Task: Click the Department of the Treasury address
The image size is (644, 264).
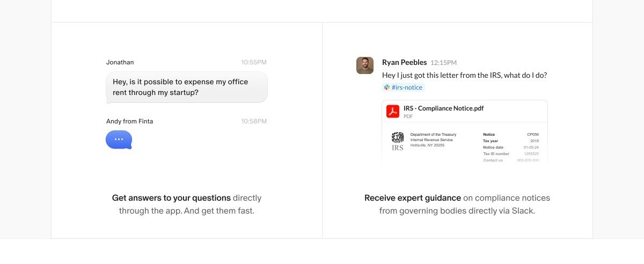Action: coord(433,140)
